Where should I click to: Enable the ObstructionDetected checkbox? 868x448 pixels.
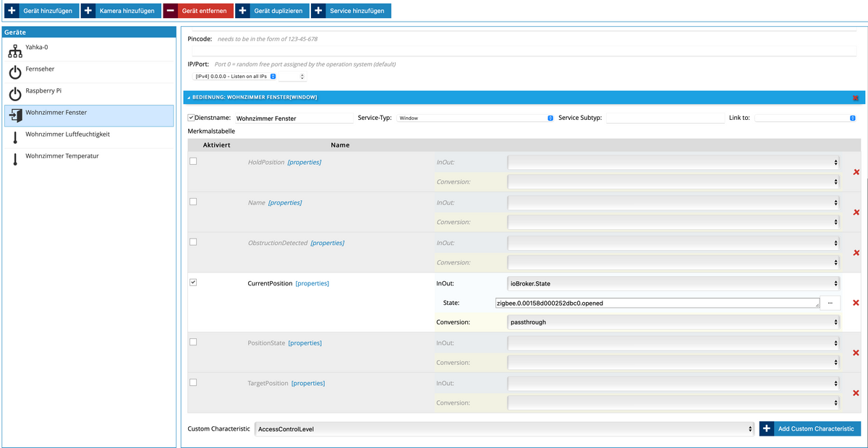tap(193, 242)
